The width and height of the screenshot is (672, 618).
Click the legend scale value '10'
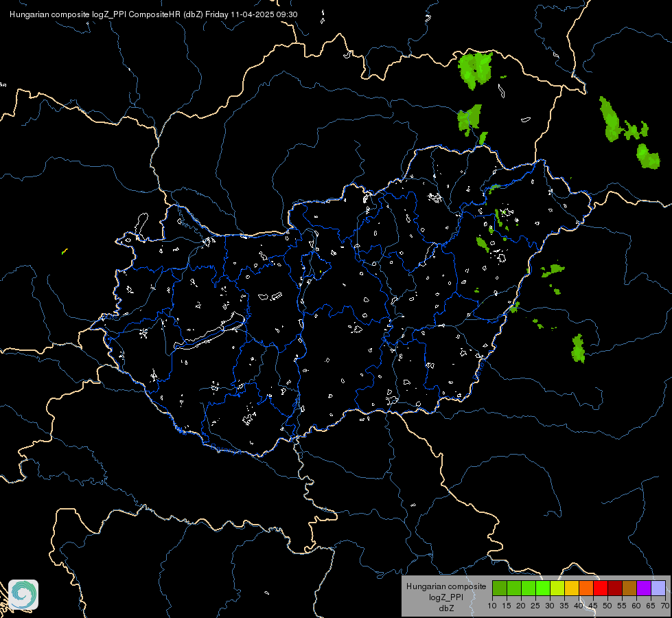(x=492, y=606)
